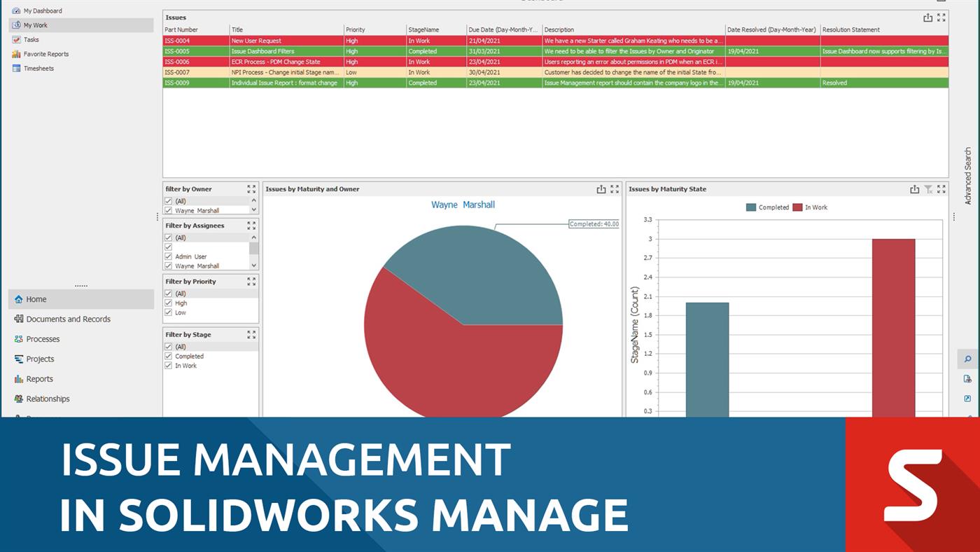Toggle Wayne Marshall in Filter by Assignees
The height and width of the screenshot is (552, 980).
pyautogui.click(x=168, y=266)
